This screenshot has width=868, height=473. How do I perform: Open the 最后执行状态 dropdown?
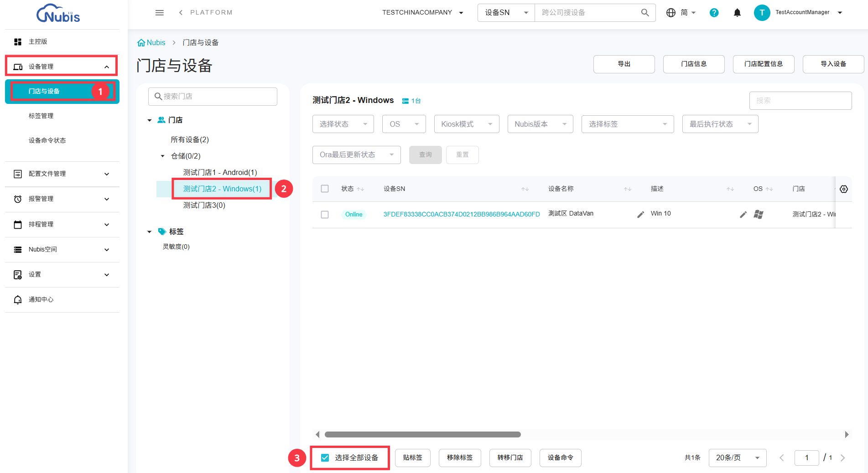[x=720, y=124]
